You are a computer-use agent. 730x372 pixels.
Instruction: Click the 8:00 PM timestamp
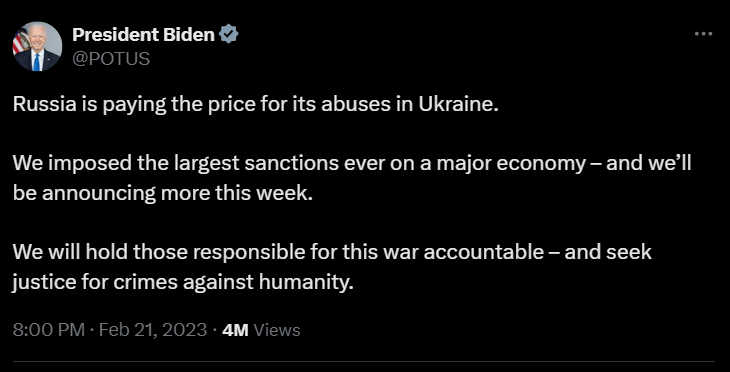48,330
